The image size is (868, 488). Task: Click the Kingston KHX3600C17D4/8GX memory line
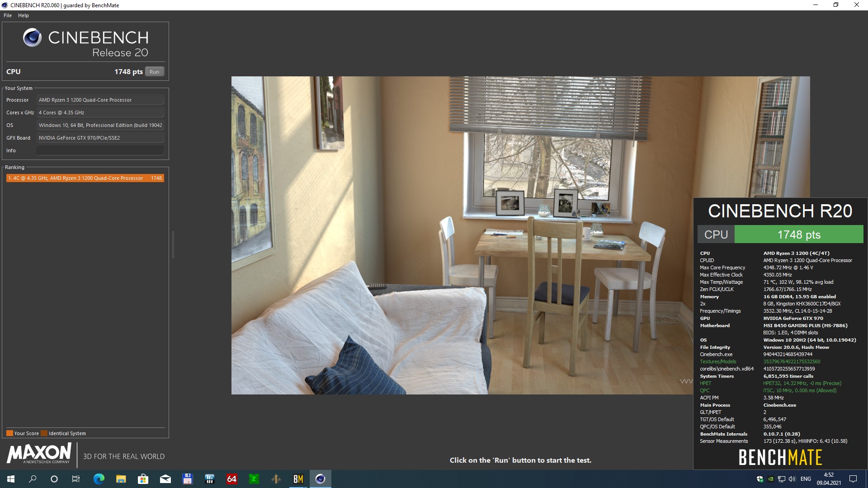click(x=802, y=304)
